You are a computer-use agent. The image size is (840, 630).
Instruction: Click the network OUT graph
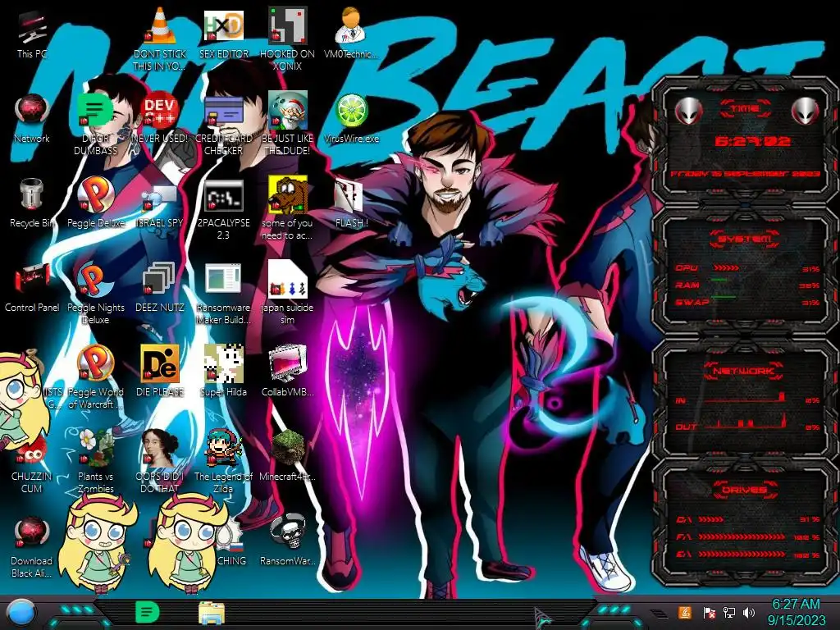pos(747,423)
